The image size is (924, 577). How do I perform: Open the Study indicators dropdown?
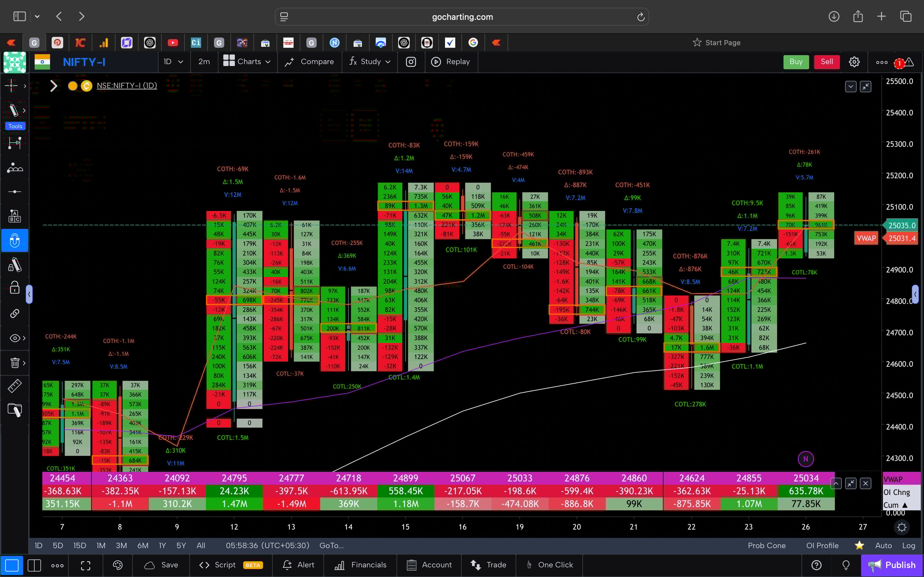[369, 61]
